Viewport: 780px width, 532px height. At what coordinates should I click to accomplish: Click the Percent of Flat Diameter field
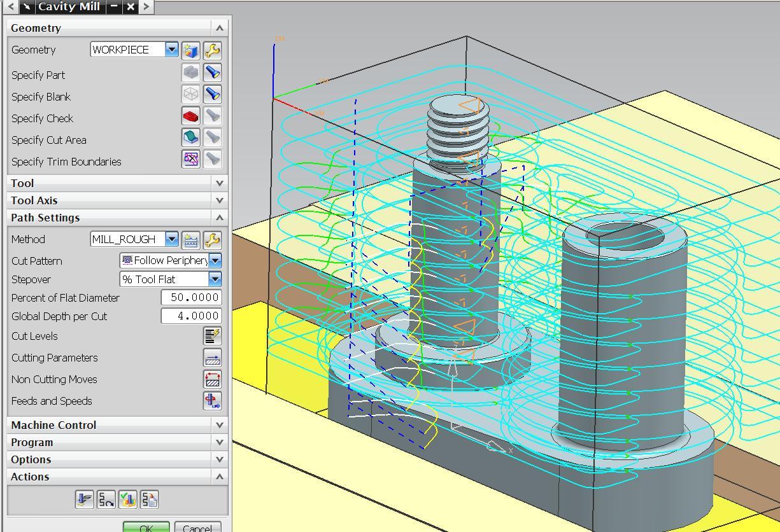[191, 297]
